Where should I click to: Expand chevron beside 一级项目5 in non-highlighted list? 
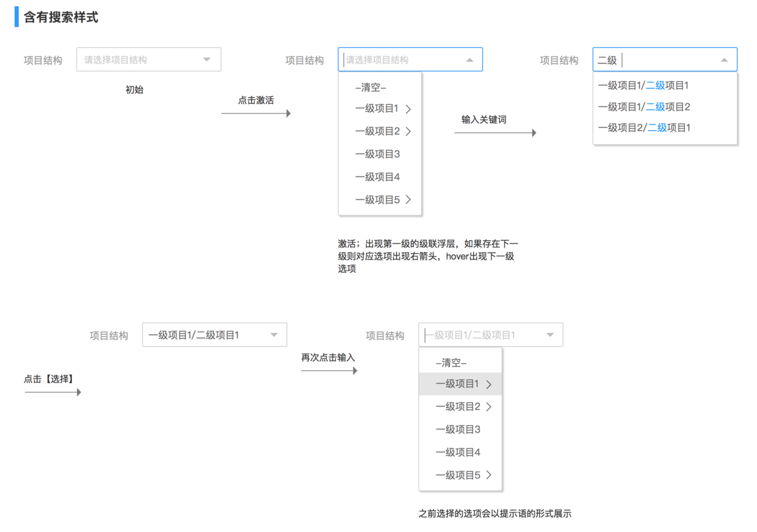408,199
